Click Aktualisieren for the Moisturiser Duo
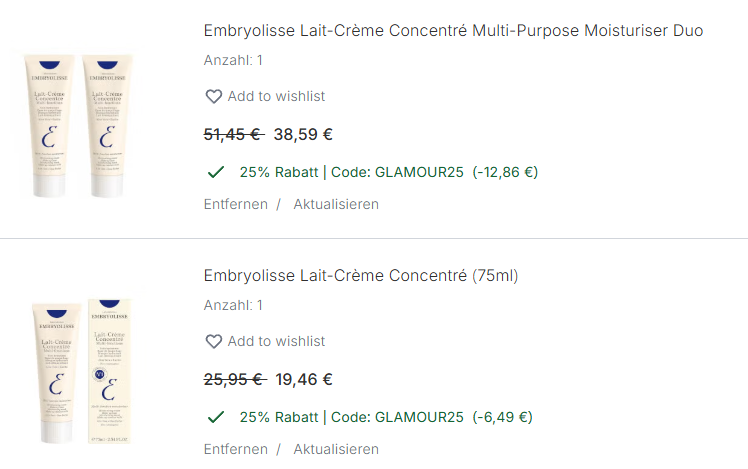Image resolution: width=748 pixels, height=469 pixels. tap(336, 204)
